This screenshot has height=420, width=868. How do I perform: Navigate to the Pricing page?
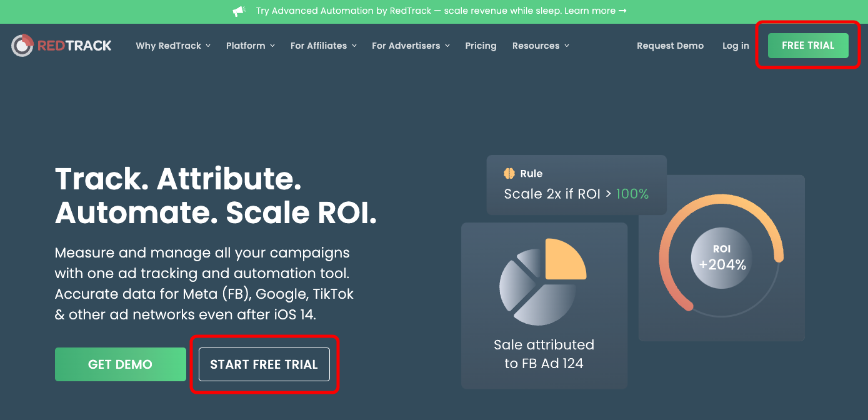click(x=481, y=45)
